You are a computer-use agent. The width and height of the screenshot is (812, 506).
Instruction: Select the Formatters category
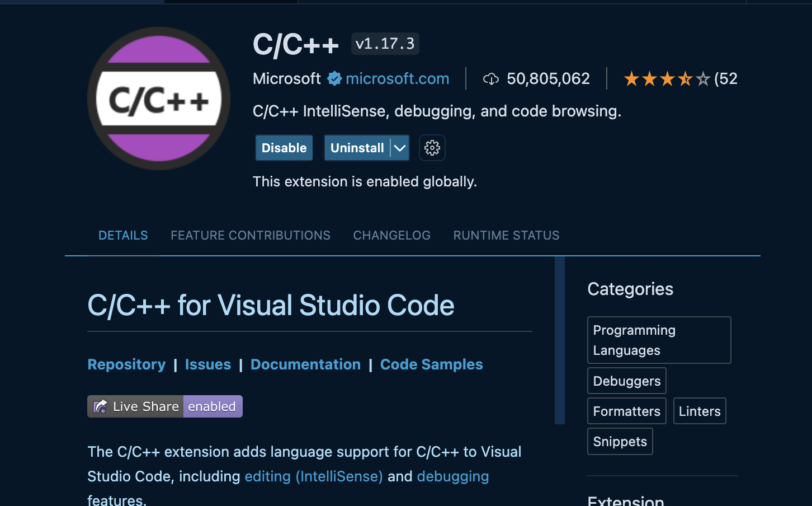627,411
